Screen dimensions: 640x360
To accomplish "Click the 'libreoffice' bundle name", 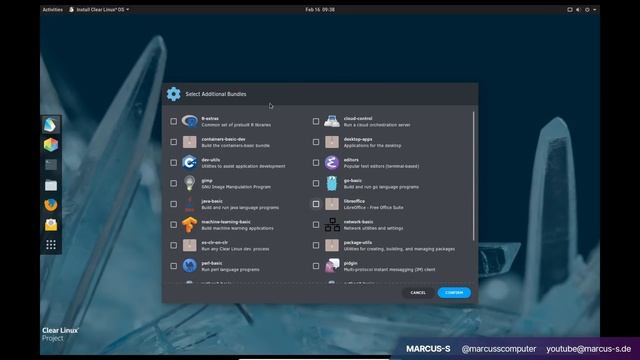I will (354, 201).
